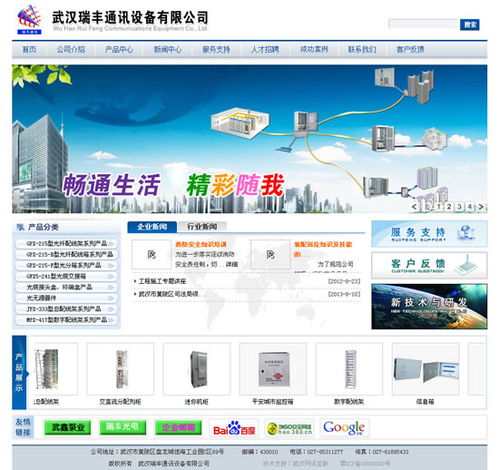Open MPX-417型数字配线架系列产品 category
Image resolution: width=499 pixels, height=470 pixels.
pos(67,320)
